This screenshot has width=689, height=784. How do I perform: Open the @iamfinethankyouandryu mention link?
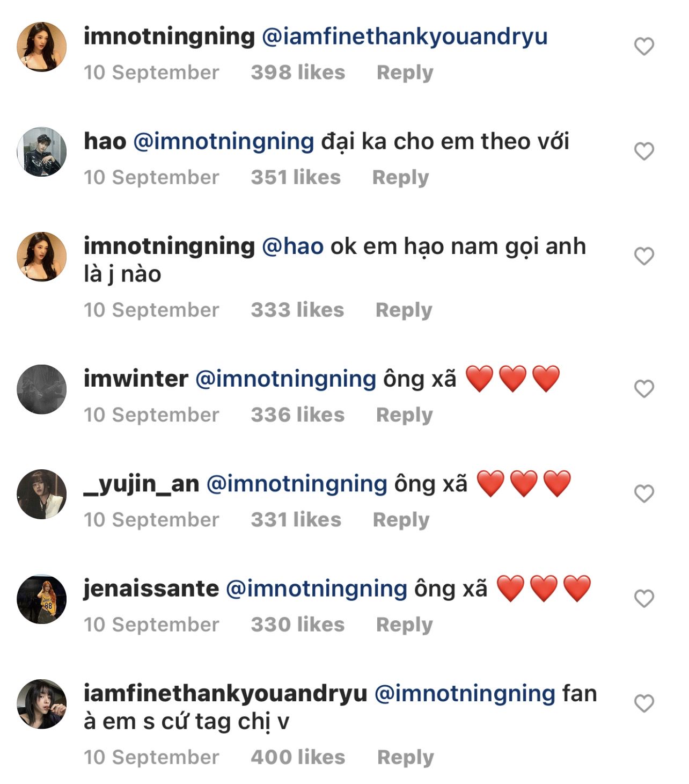coord(405,37)
